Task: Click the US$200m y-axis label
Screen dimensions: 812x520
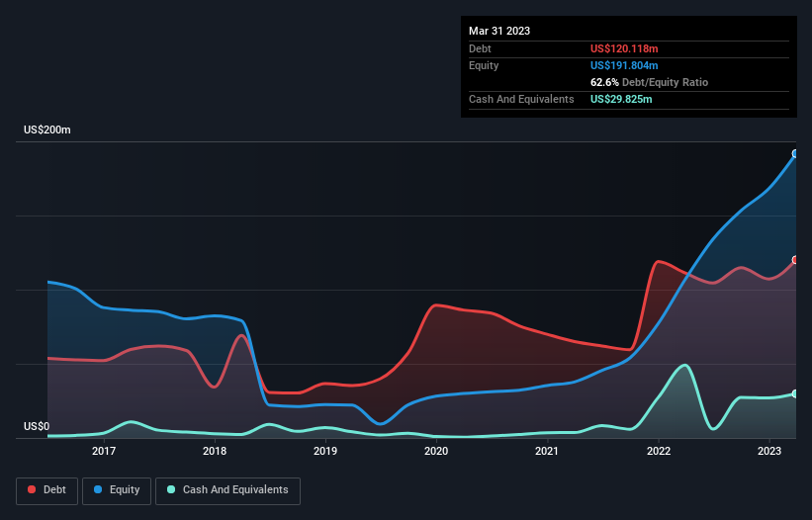Action: (47, 130)
